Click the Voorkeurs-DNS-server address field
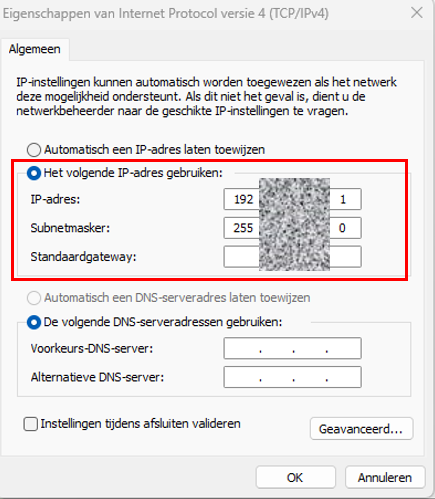Screen dimensions: 435x499 pyautogui.click(x=292, y=348)
